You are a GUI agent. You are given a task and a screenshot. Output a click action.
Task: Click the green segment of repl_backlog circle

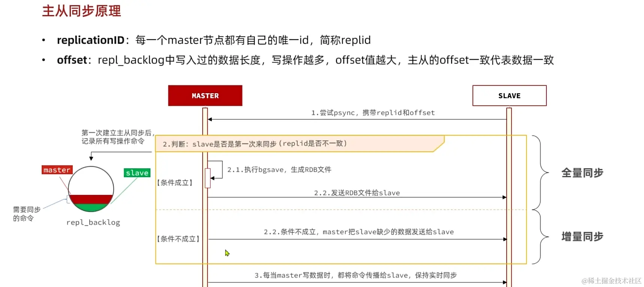tap(91, 208)
